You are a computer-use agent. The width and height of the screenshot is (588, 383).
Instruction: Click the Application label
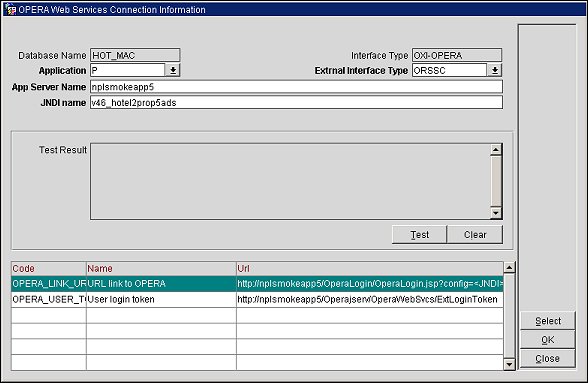62,71
